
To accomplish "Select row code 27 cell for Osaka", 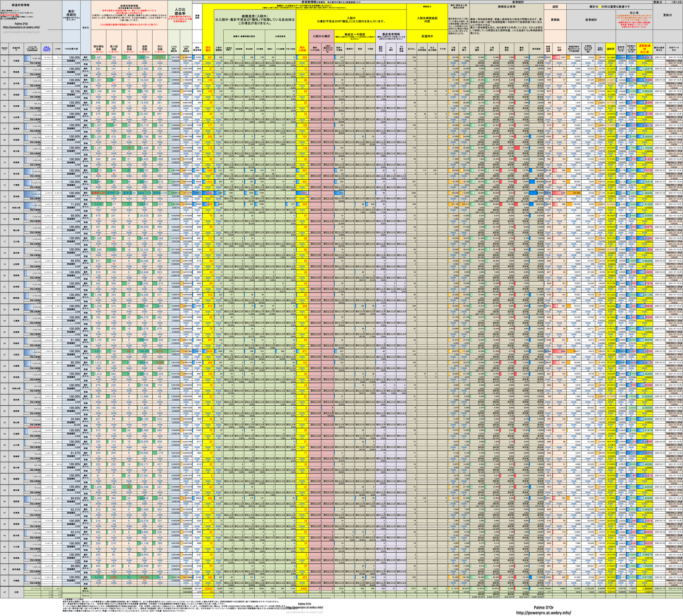I will pos(5,355).
